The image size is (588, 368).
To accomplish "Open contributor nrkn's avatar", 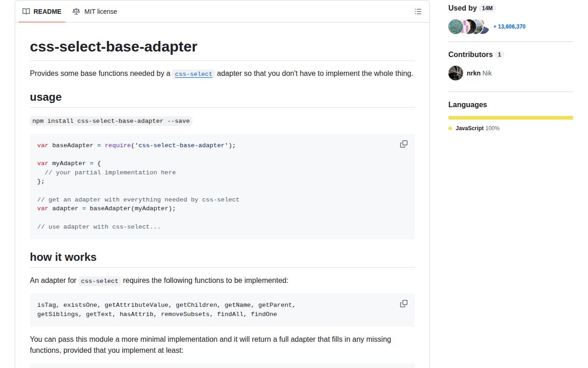I will coord(456,73).
